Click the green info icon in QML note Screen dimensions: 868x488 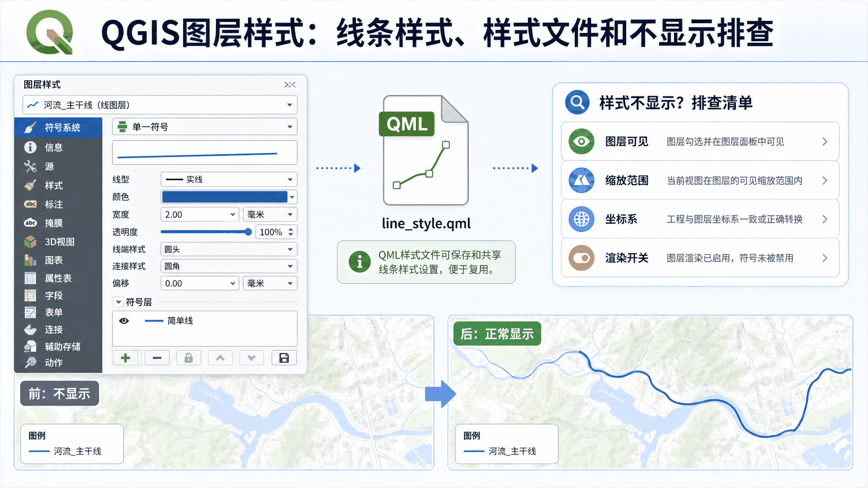coord(359,262)
